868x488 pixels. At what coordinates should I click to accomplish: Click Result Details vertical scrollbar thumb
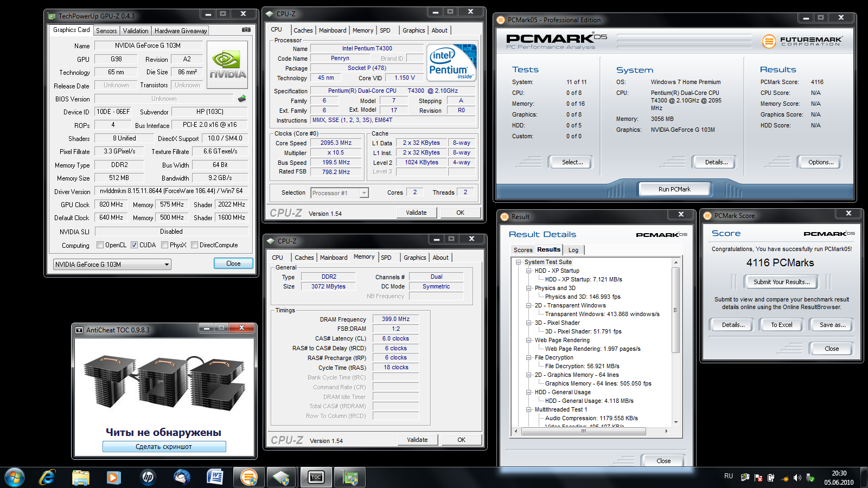(x=676, y=310)
